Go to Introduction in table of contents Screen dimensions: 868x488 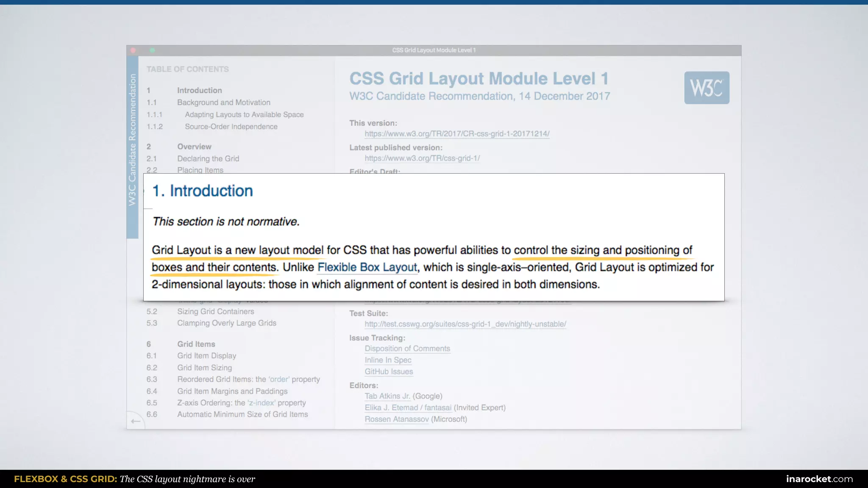(199, 90)
